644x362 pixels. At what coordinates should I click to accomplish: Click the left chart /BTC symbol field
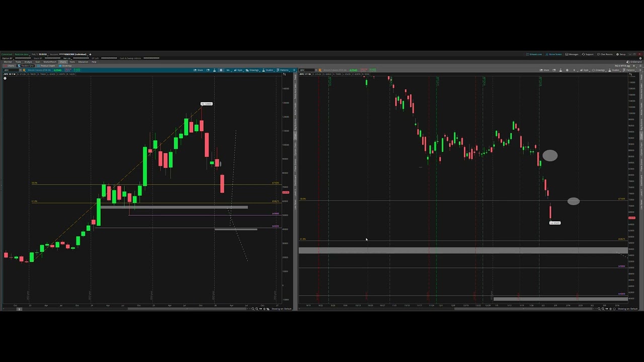[11, 70]
